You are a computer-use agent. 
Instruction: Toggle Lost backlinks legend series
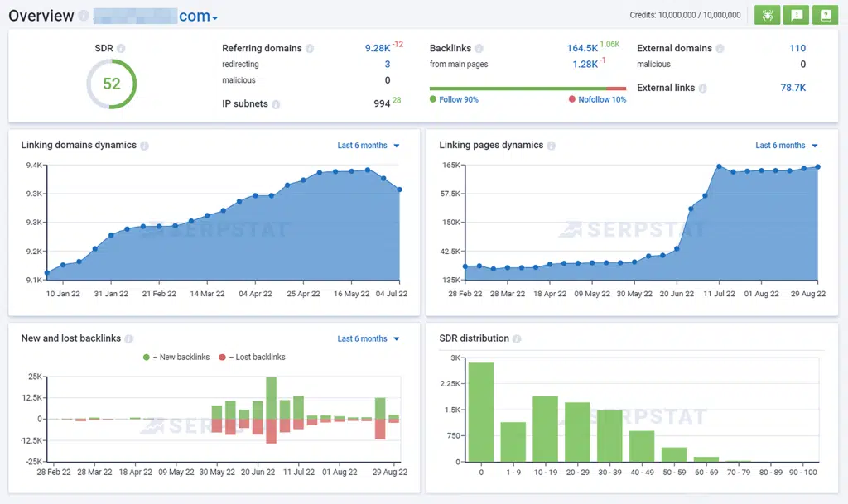(x=251, y=358)
